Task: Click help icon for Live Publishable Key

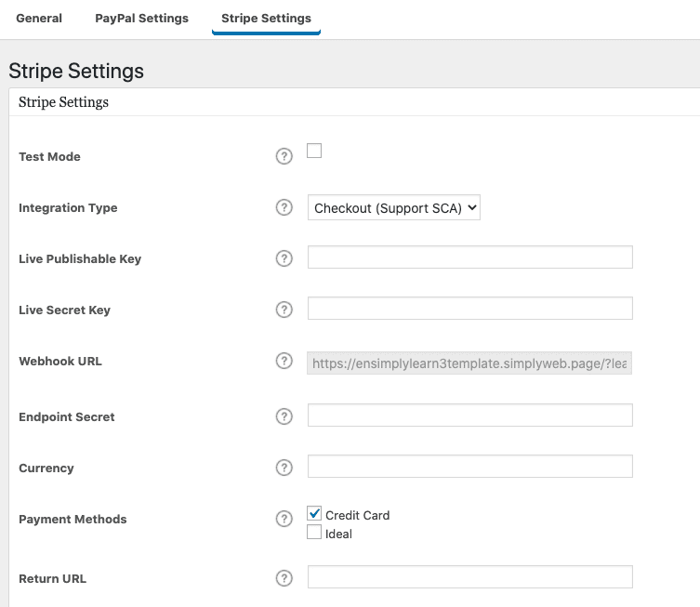Action: 284,258
